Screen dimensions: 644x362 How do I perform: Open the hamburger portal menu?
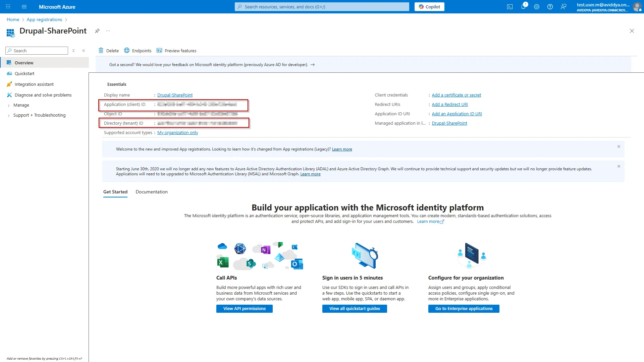(x=24, y=7)
